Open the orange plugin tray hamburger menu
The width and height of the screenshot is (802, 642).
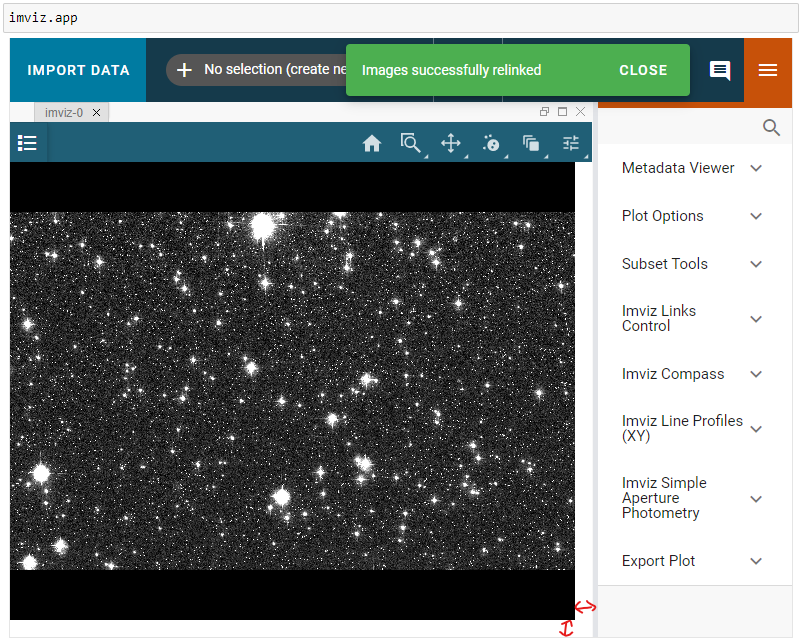coord(768,70)
